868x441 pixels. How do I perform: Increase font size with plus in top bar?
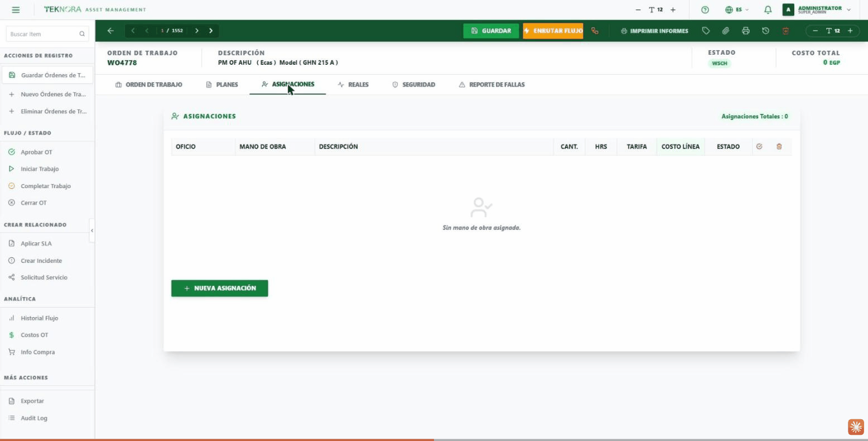(673, 9)
